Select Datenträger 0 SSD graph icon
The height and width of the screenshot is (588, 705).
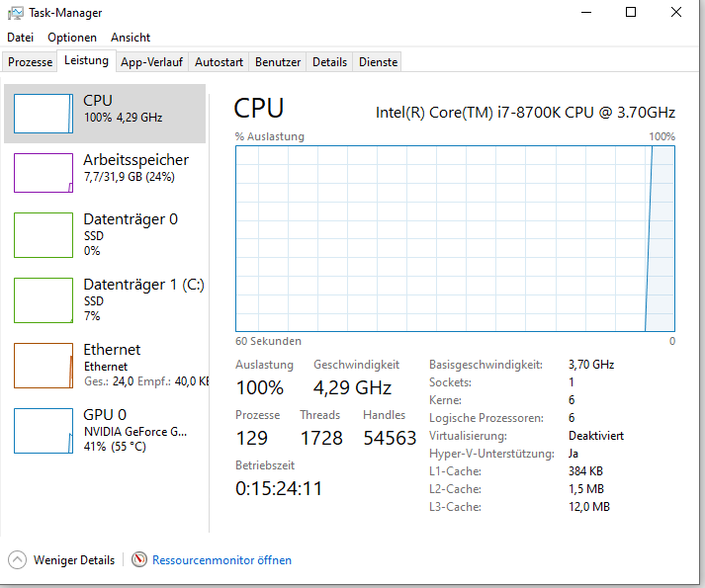[44, 235]
